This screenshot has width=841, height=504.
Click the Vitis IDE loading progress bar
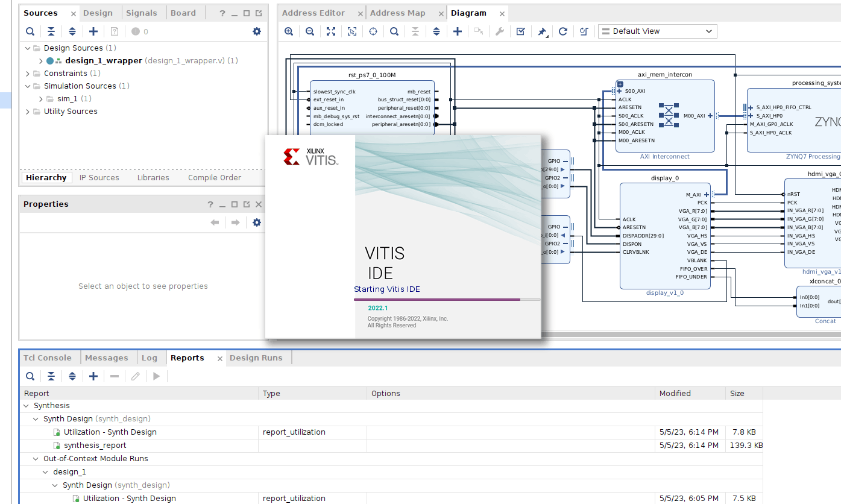(447, 300)
